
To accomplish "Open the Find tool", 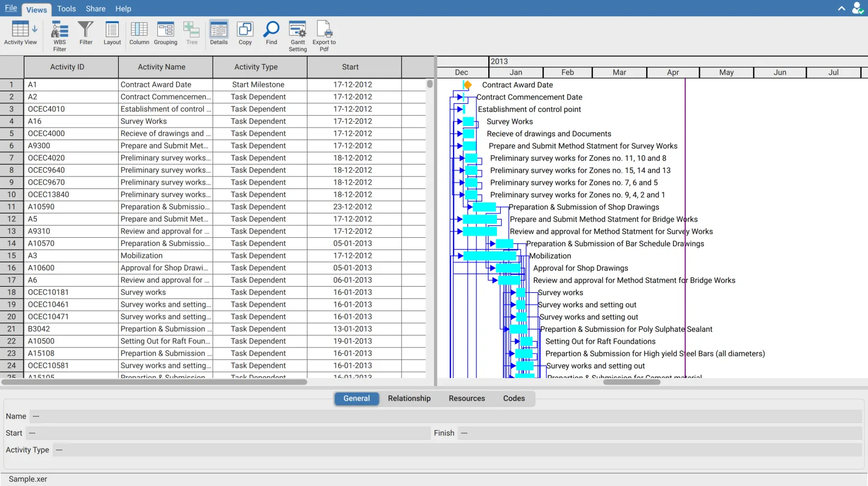I will [x=271, y=34].
